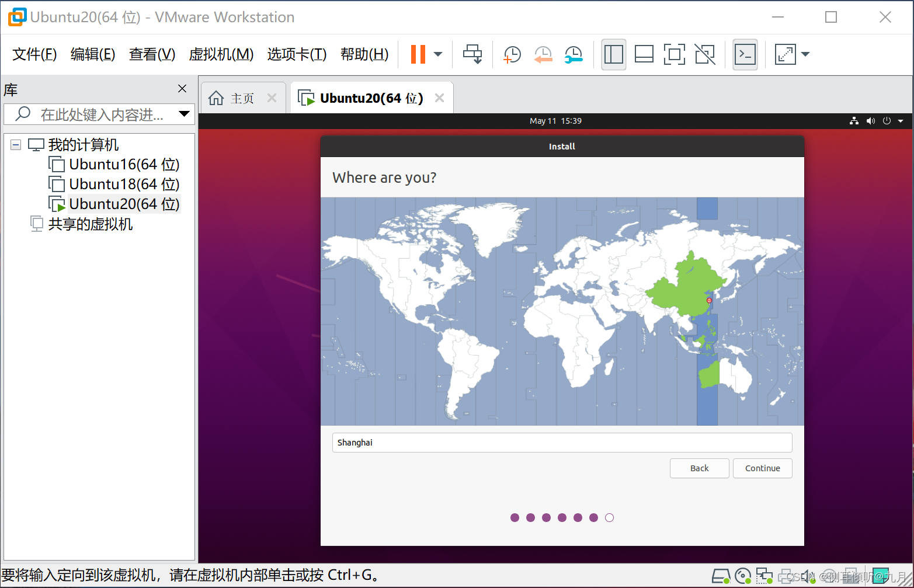Pause the virtual machine
Viewport: 914px width, 588px height.
point(418,54)
